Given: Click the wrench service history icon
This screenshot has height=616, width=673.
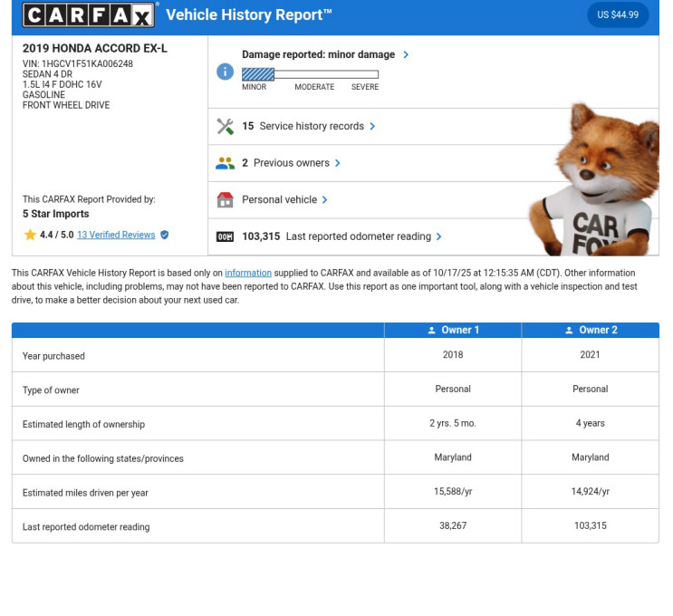Looking at the screenshot, I should pos(225,127).
